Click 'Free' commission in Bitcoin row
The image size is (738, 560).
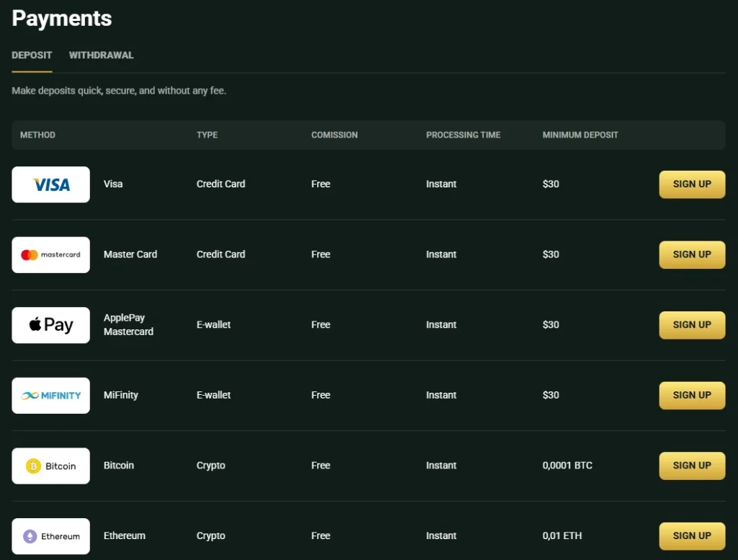pos(321,466)
